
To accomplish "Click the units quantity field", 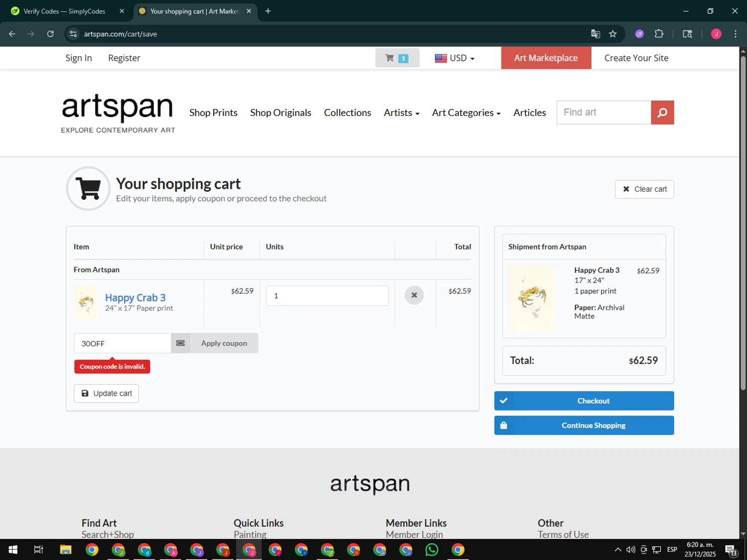I will [327, 296].
